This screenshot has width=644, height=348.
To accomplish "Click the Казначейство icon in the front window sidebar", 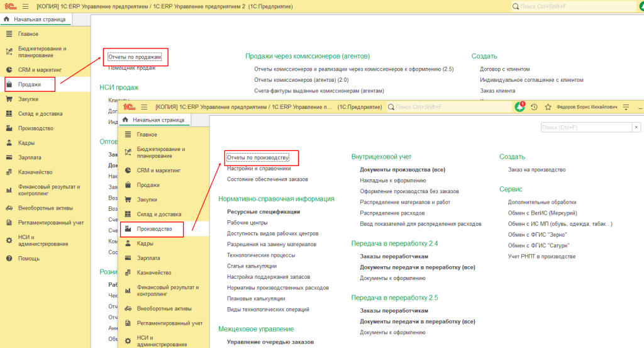I will [128, 272].
